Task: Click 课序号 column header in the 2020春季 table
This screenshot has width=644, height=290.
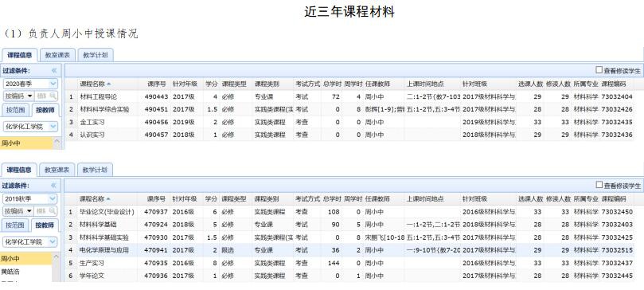Action: pos(157,84)
